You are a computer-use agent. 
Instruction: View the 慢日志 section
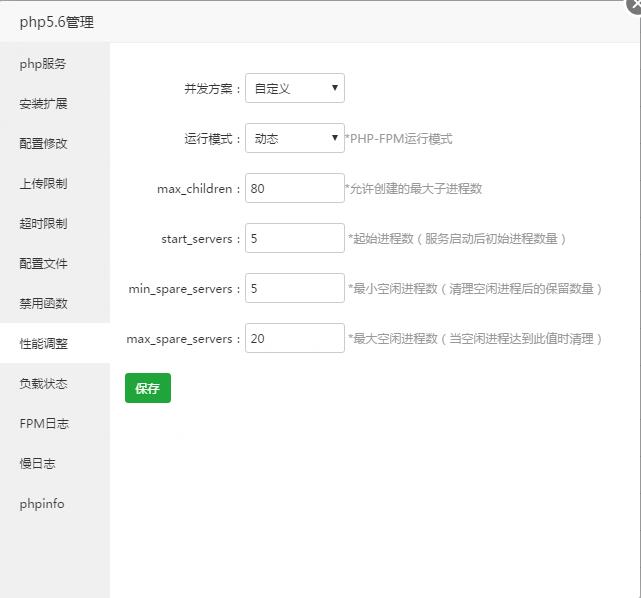[x=37, y=464]
